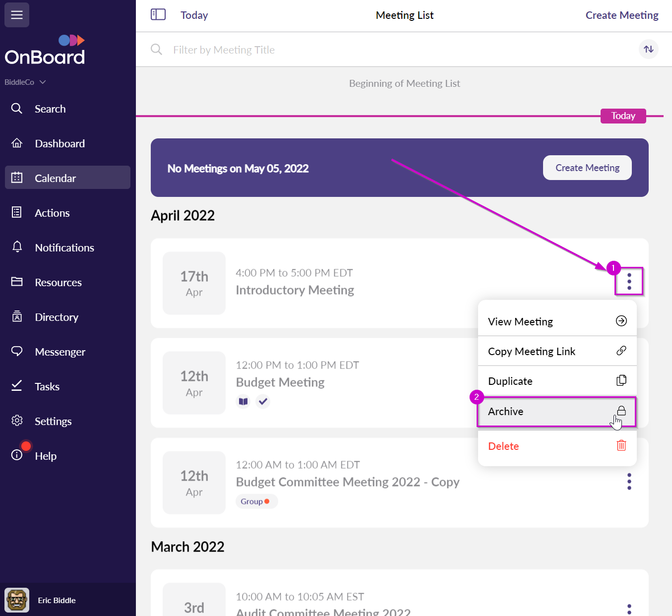
Task: Click the April 2022 heading
Action: [x=183, y=216]
